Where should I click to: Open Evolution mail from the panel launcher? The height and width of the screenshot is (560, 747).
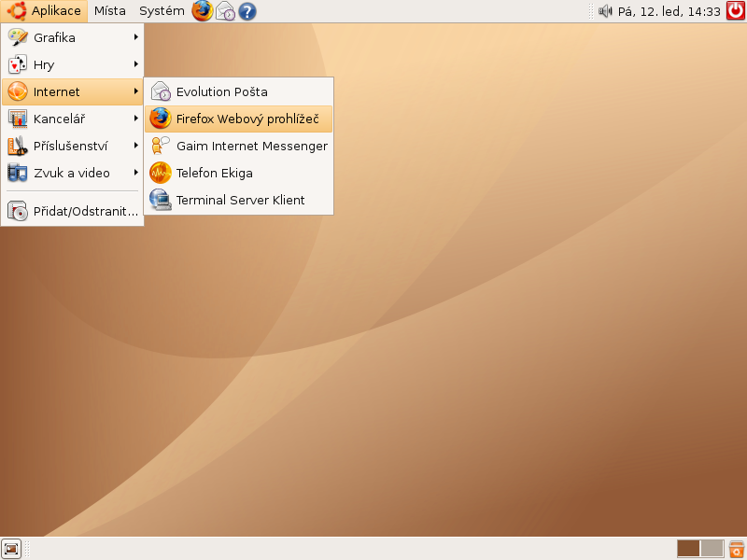coord(225,11)
